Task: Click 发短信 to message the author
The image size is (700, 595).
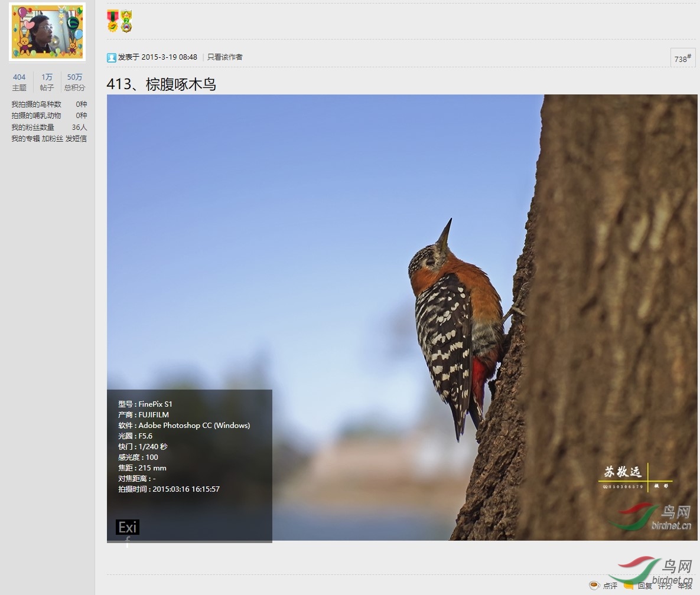Action: click(x=76, y=139)
